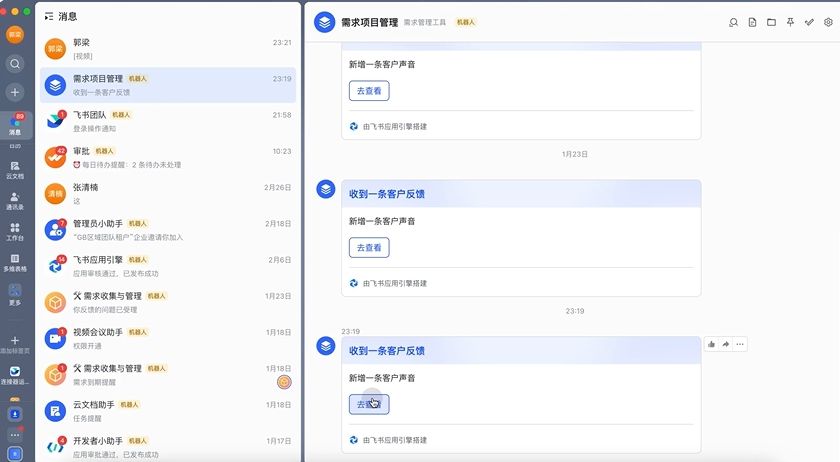840x462 pixels.
Task: Open 需求收集与管理 chat showing 你反馈的问题已受理
Action: pyautogui.click(x=168, y=302)
